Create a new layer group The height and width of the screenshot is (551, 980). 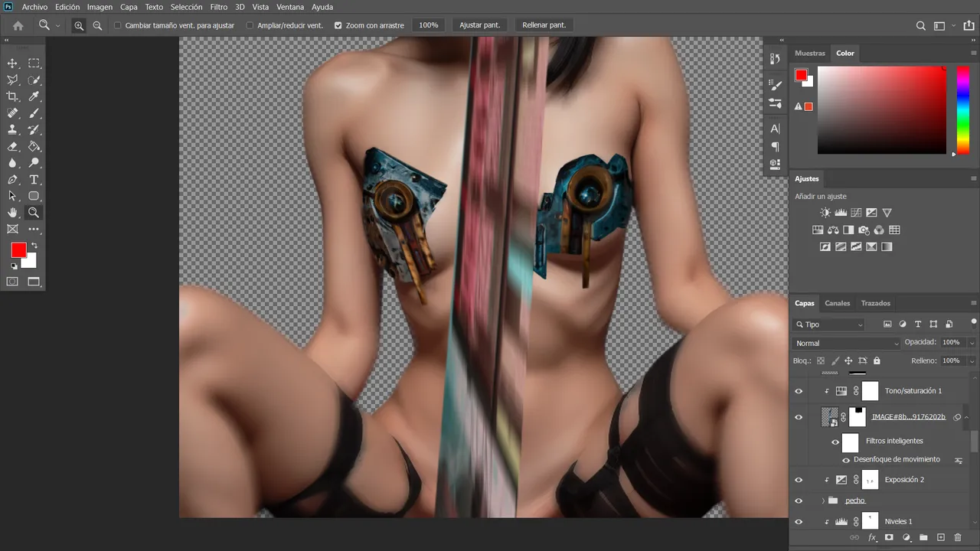(x=923, y=538)
